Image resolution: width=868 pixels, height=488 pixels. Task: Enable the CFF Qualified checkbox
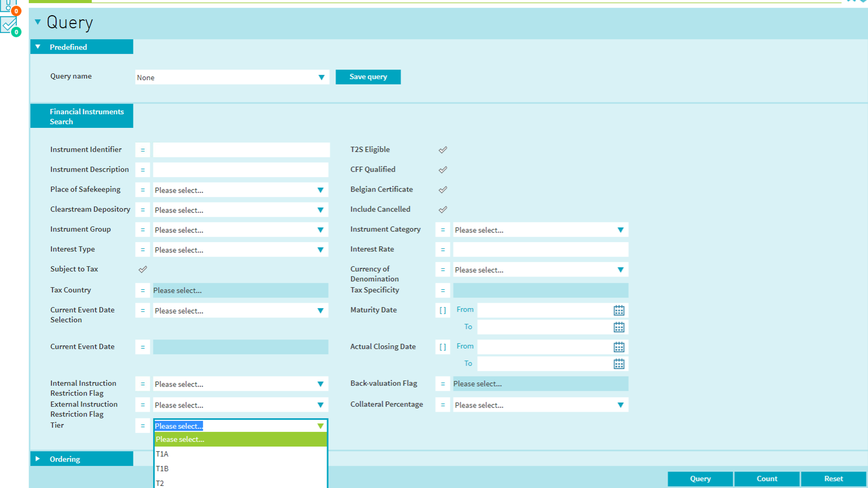pyautogui.click(x=443, y=170)
